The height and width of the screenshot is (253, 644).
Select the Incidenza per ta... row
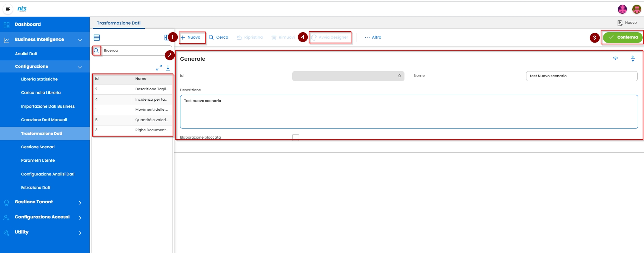point(133,100)
